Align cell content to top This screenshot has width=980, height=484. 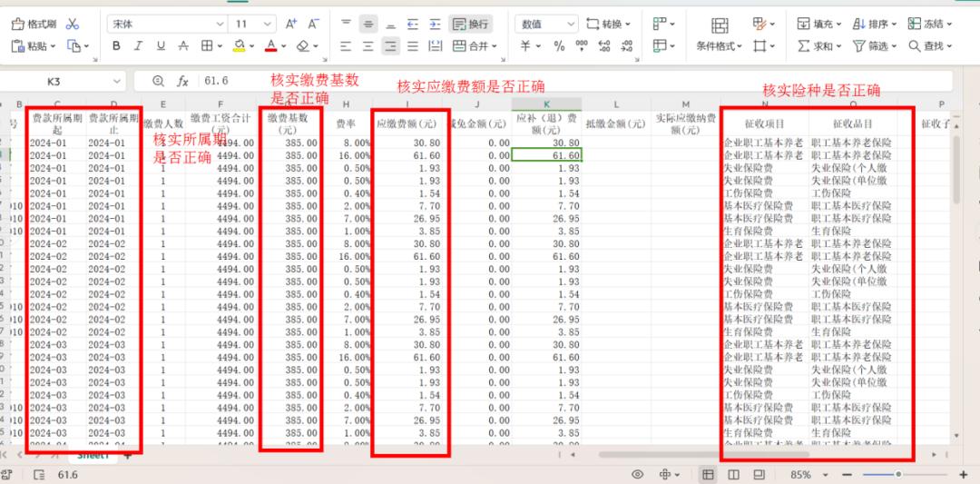346,25
